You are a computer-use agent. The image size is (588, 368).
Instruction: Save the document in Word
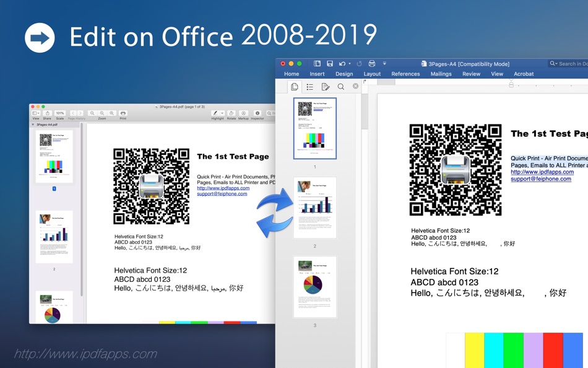[x=330, y=63]
